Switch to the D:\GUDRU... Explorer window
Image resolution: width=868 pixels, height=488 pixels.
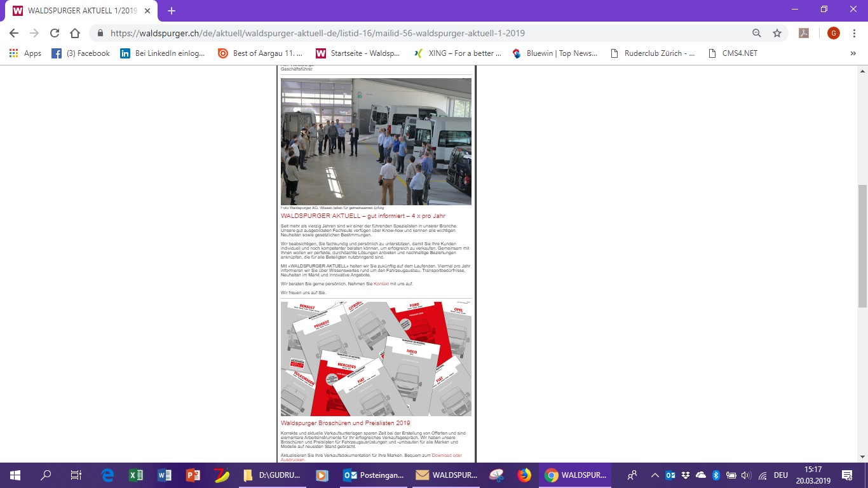click(x=273, y=475)
